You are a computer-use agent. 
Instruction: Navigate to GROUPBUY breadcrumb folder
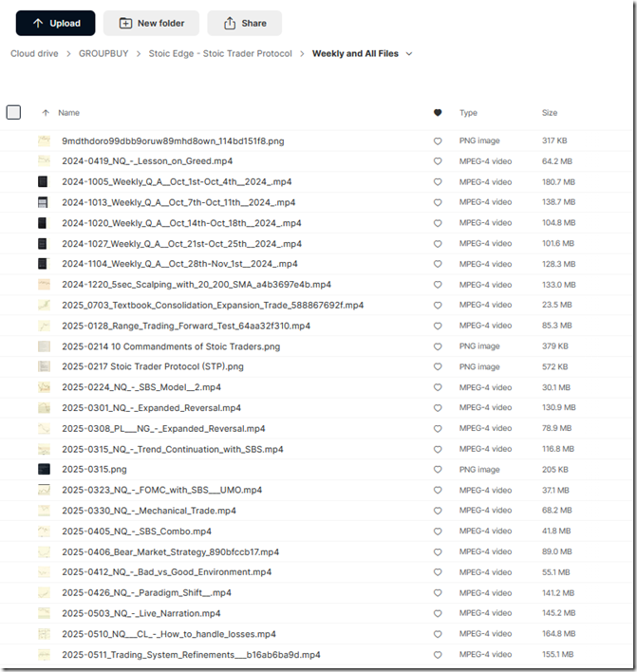105,54
